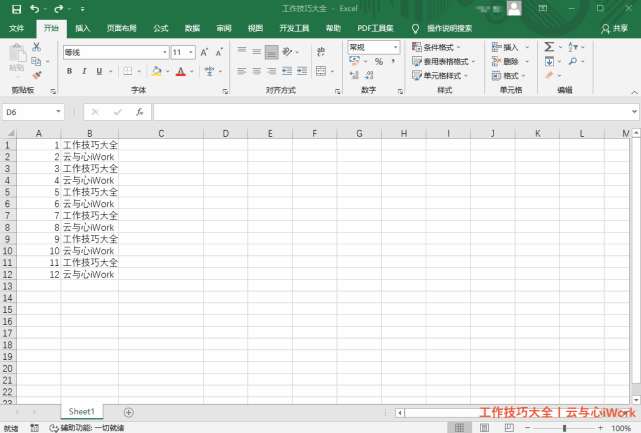Select the Sheet1 tab

coord(81,412)
